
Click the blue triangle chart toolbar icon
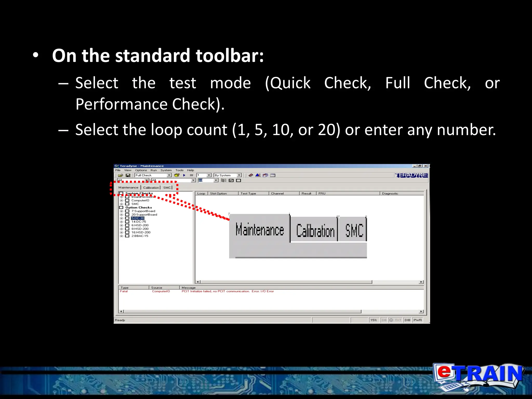coord(258,175)
